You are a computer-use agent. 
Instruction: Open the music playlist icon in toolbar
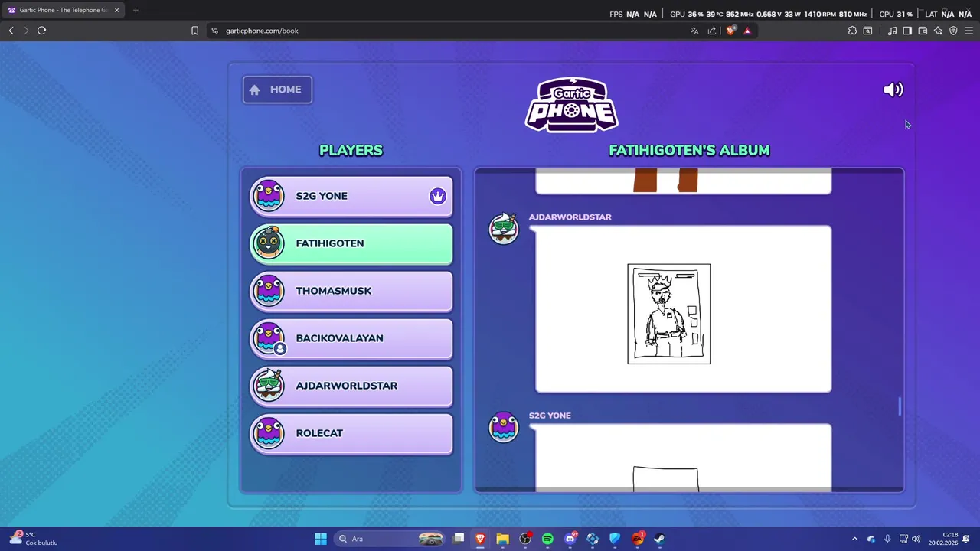point(892,31)
